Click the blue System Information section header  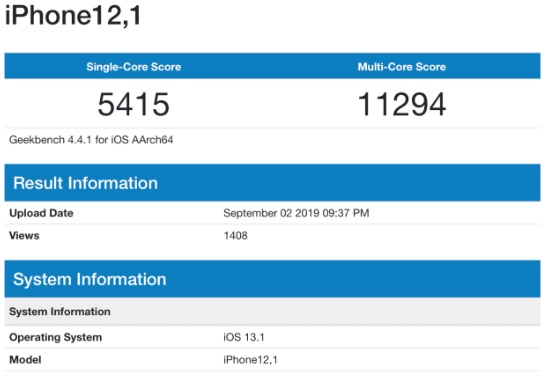(x=272, y=279)
